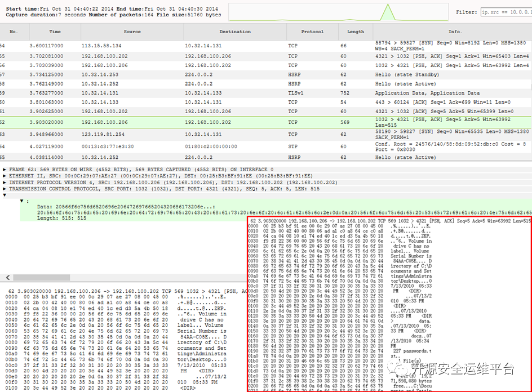Select the packet at time 3.902625000

(46, 111)
